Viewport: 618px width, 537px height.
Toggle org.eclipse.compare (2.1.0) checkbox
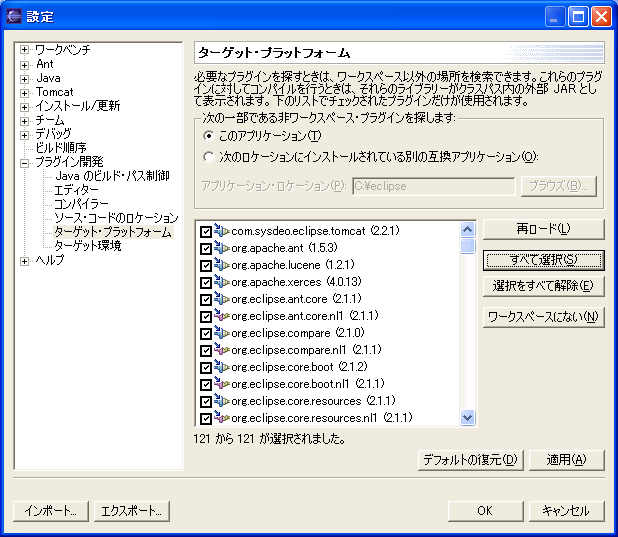click(206, 333)
